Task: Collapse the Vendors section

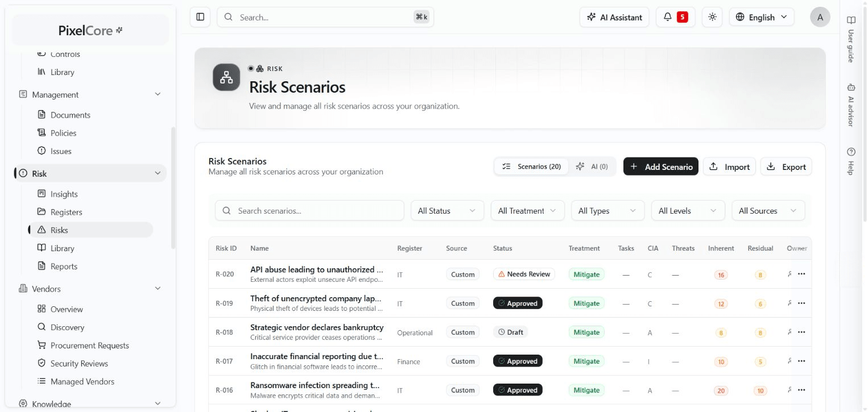Action: (x=158, y=289)
